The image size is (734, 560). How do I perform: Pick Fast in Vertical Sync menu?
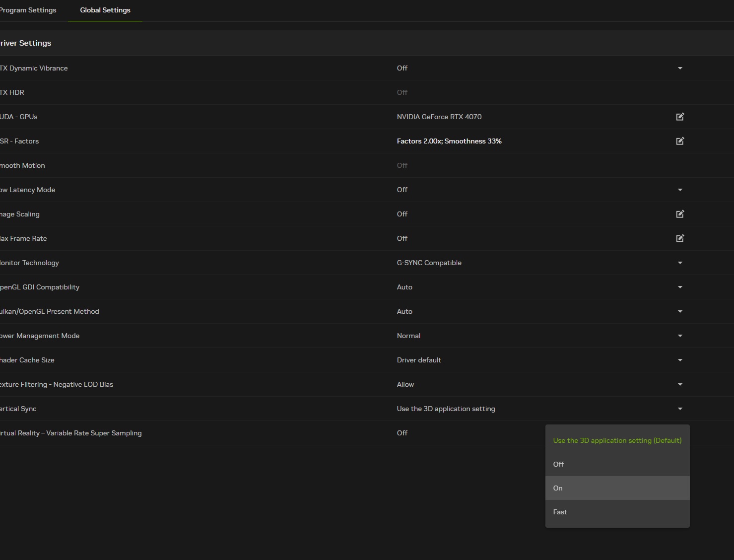(617, 512)
